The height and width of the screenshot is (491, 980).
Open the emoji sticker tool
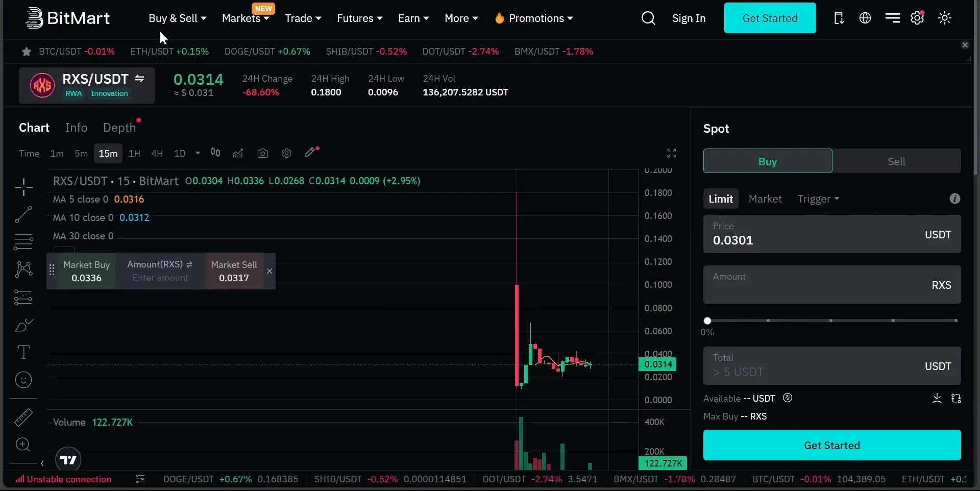[x=23, y=380]
